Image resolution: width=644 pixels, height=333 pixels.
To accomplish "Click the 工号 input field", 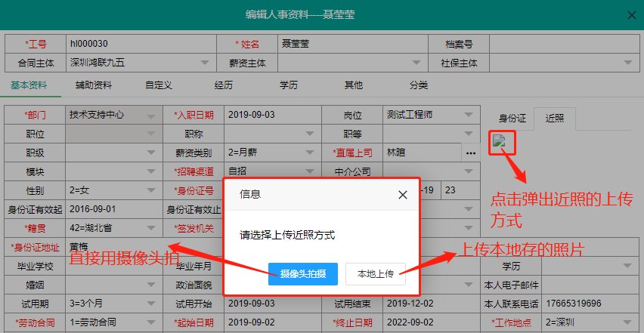I will click(x=140, y=44).
